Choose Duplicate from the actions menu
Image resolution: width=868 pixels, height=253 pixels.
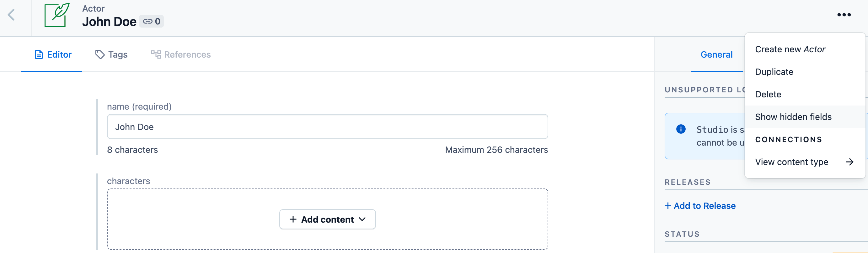click(774, 72)
